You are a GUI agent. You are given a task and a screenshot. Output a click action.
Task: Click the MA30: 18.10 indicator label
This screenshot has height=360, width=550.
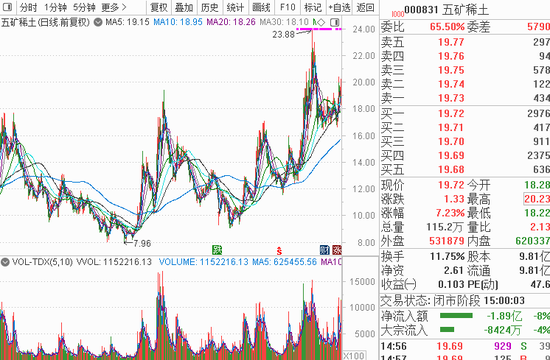point(284,22)
